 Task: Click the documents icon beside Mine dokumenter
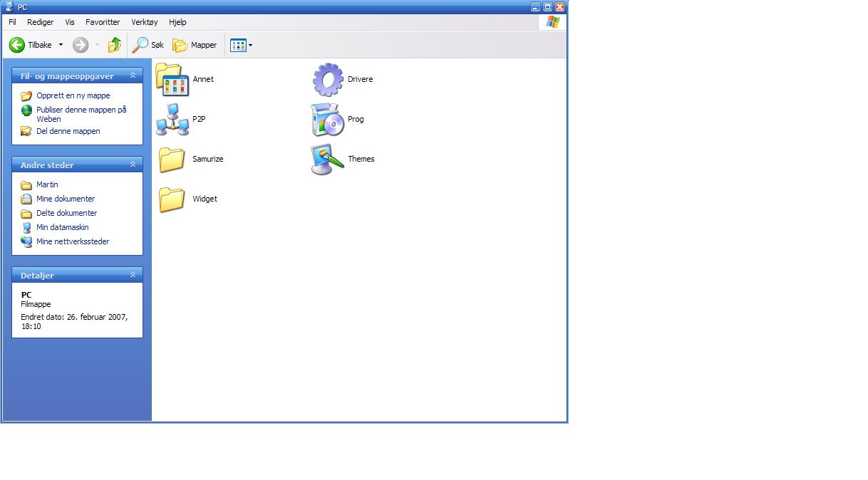click(x=26, y=199)
